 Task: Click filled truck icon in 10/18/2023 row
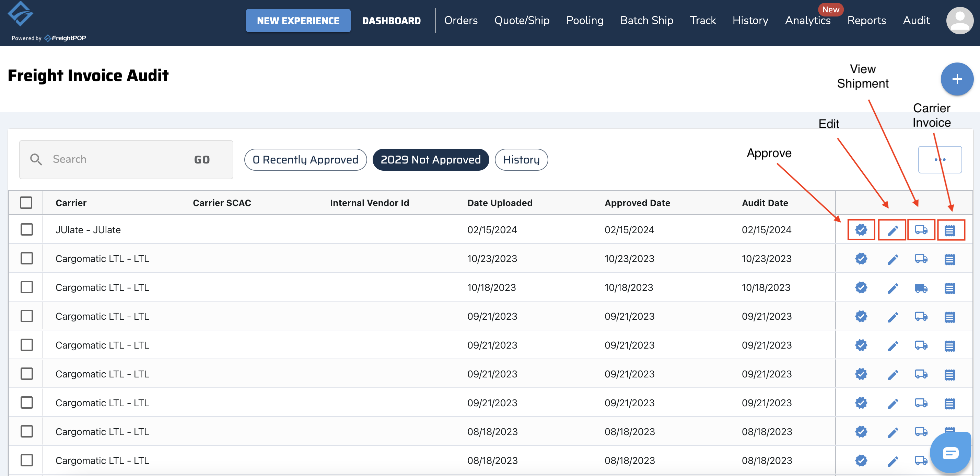tap(921, 288)
